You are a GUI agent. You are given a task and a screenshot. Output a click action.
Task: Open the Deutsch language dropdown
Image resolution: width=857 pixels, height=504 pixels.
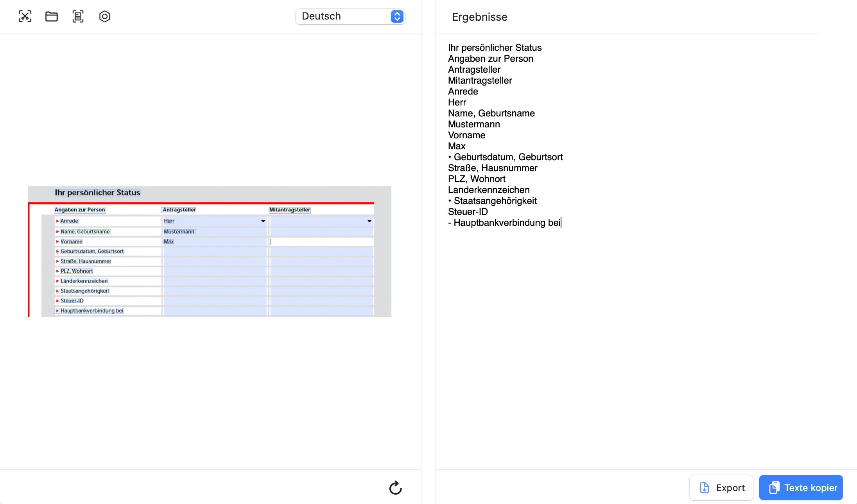pos(350,16)
